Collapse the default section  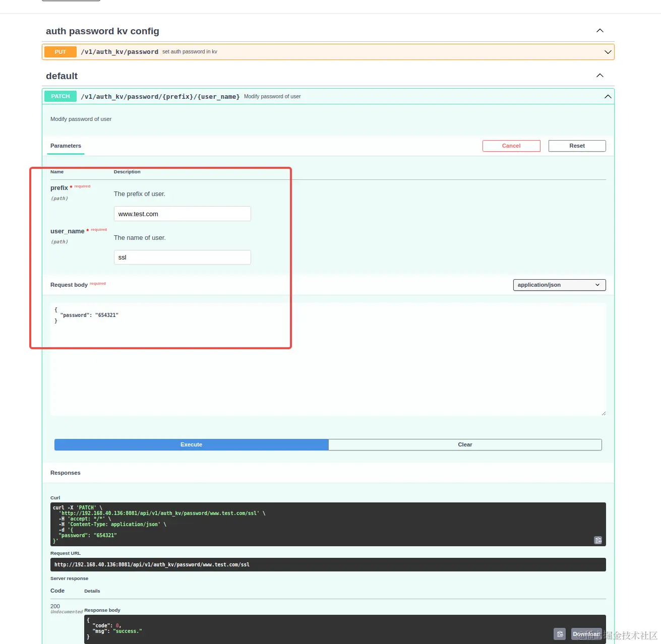click(599, 75)
